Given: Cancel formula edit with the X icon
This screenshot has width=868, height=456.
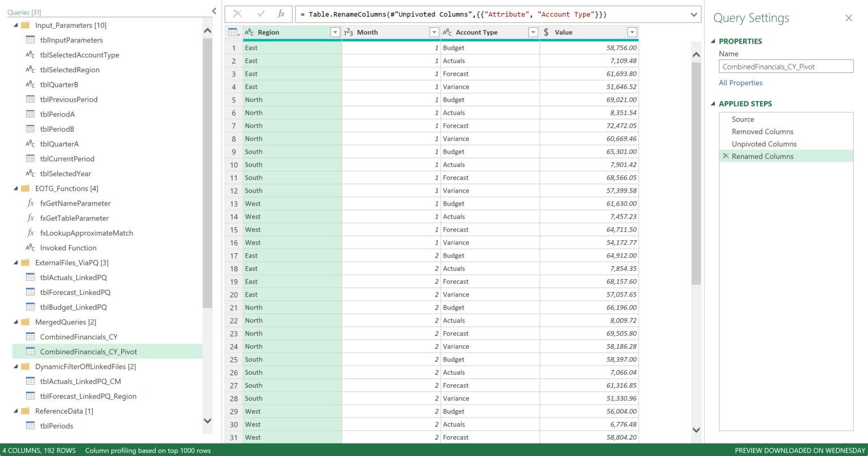Looking at the screenshot, I should pos(236,14).
